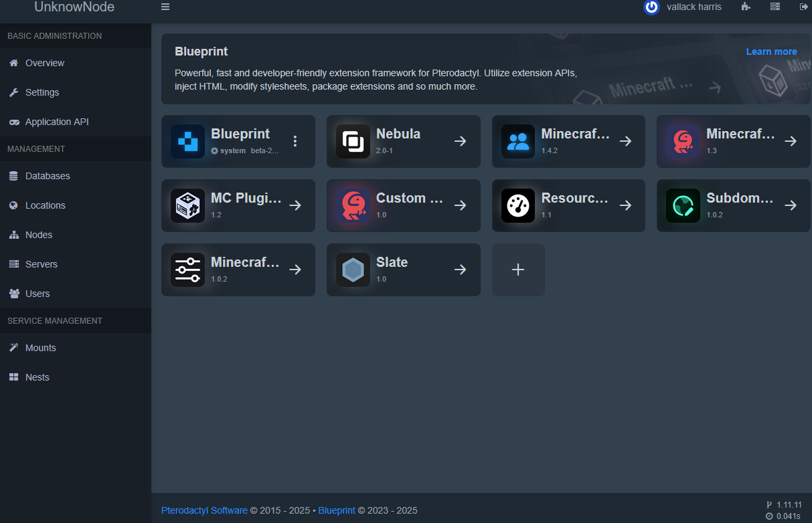The width and height of the screenshot is (812, 523).
Task: Click the sliders icon, version 1.0.2 Minecraft
Action: [187, 270]
